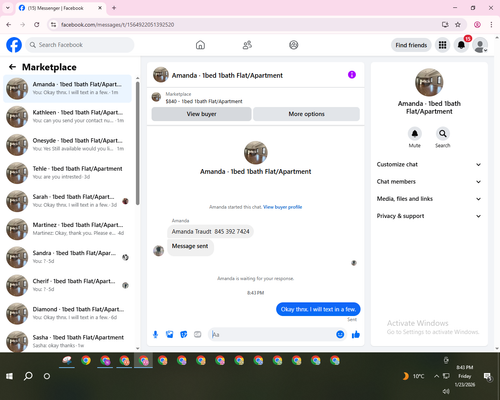Screen dimensions: 500x400
Task: Go back from Marketplace with arrow
Action: pos(12,67)
